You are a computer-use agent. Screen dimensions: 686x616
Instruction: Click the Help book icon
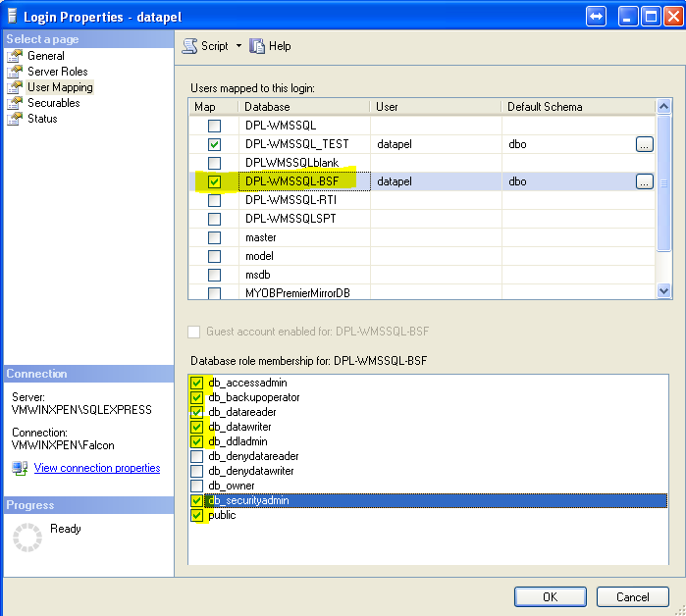[x=257, y=46]
